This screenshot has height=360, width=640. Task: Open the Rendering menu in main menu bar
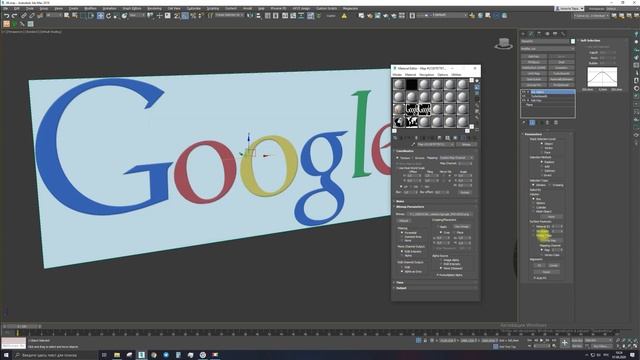click(x=154, y=8)
